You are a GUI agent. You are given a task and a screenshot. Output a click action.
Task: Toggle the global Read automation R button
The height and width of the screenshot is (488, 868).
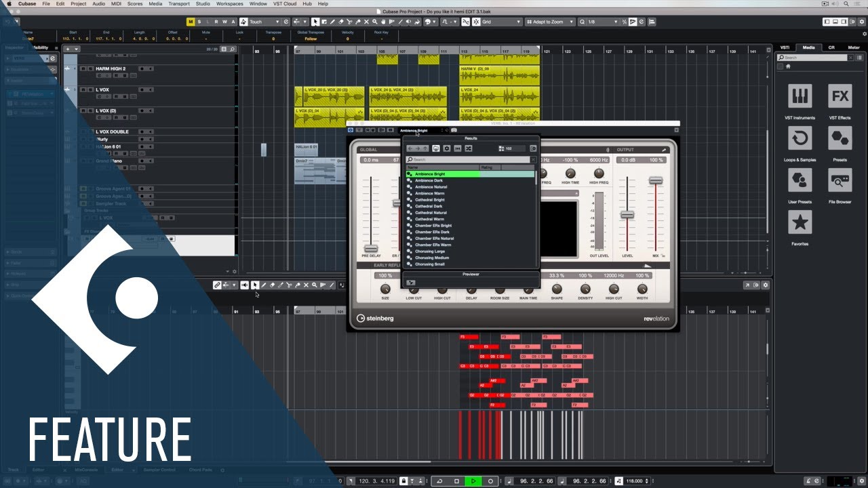[216, 22]
